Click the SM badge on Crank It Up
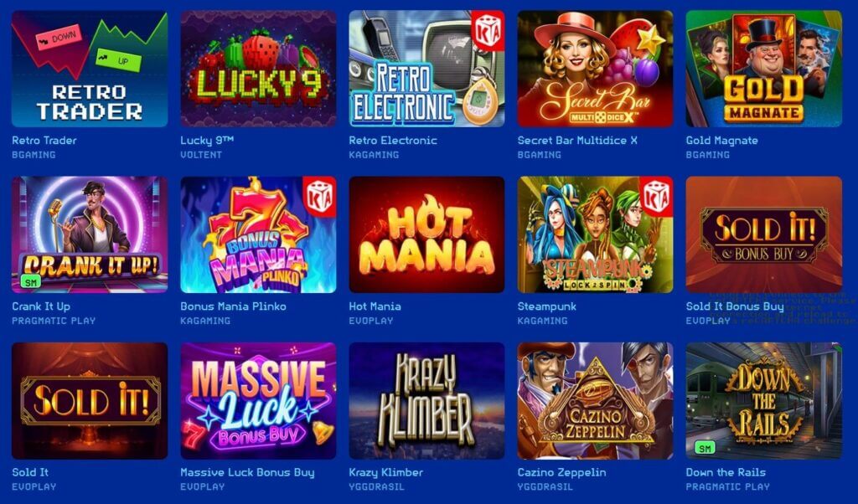858x504 pixels. 31,282
